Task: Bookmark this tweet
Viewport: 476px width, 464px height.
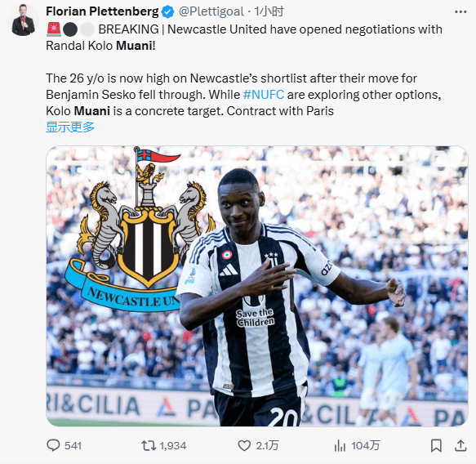Action: 436,446
